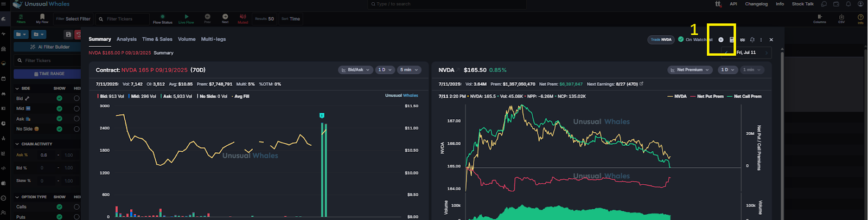Select Hide radio for Bid
This screenshot has height=220, width=868.
click(76, 98)
